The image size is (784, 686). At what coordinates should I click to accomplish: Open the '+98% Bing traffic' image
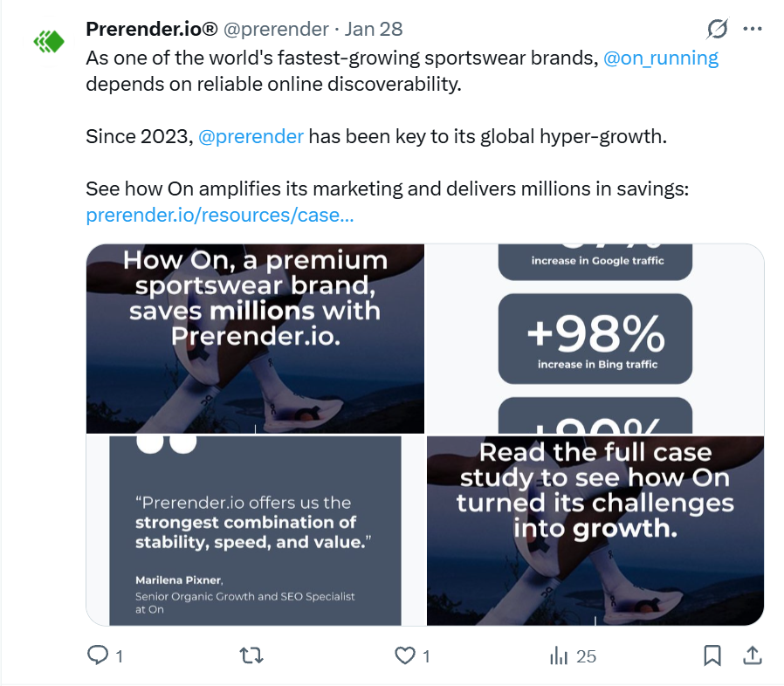(594, 339)
